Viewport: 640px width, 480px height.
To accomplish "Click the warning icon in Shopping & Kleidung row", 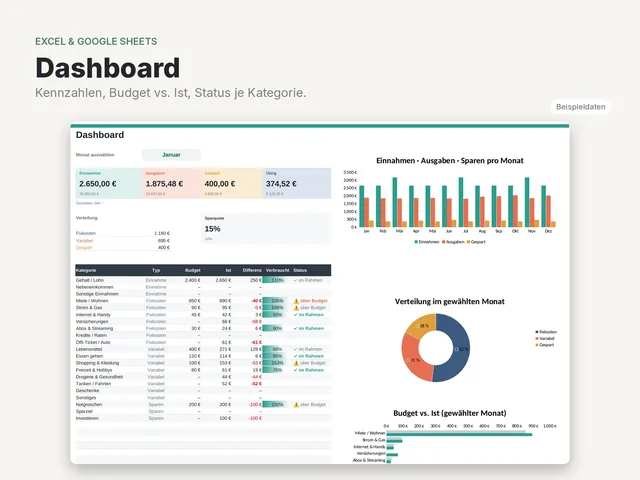I will pos(296,363).
